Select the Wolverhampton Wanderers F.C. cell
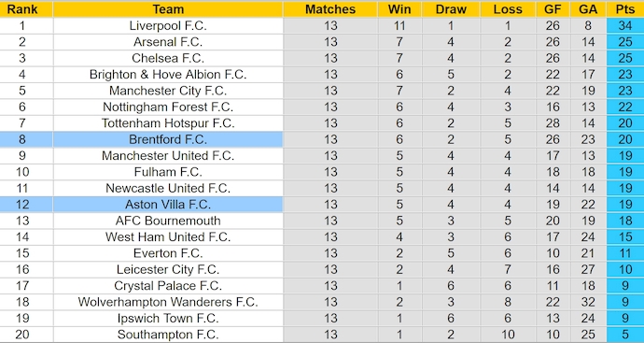The image size is (644, 343). click(x=168, y=302)
